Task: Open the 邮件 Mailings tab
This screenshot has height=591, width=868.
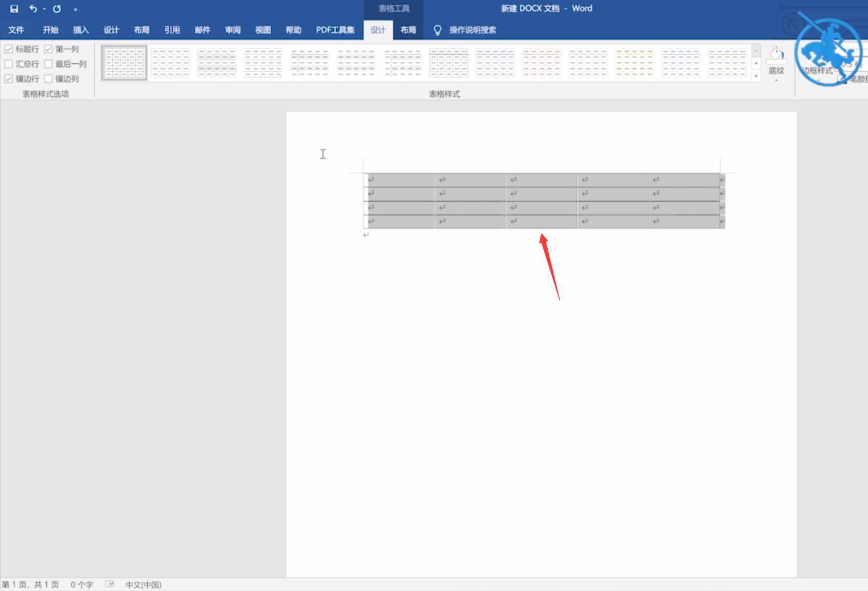Action: tap(202, 30)
